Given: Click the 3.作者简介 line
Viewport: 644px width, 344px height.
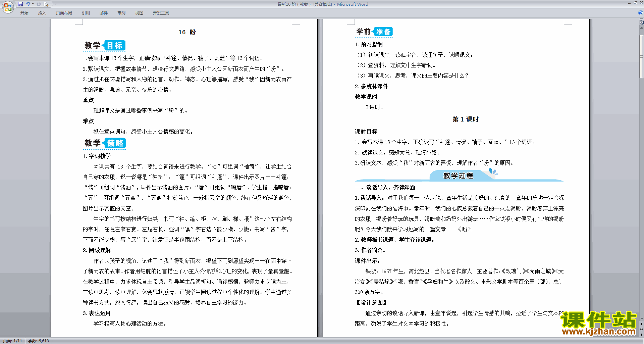Looking at the screenshot, I should (x=370, y=250).
